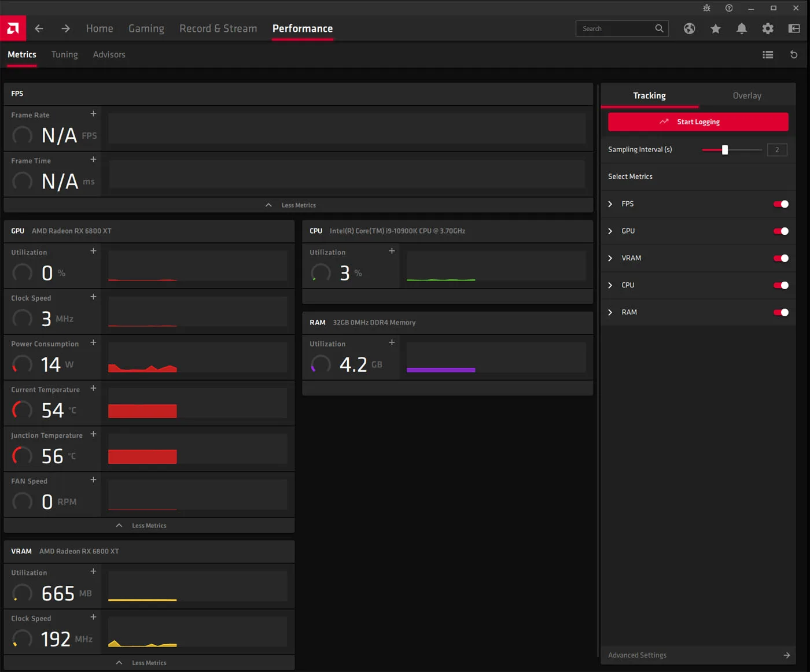Image resolution: width=810 pixels, height=672 pixels.
Task: Click the RAM Utilization graph
Action: coord(496,357)
